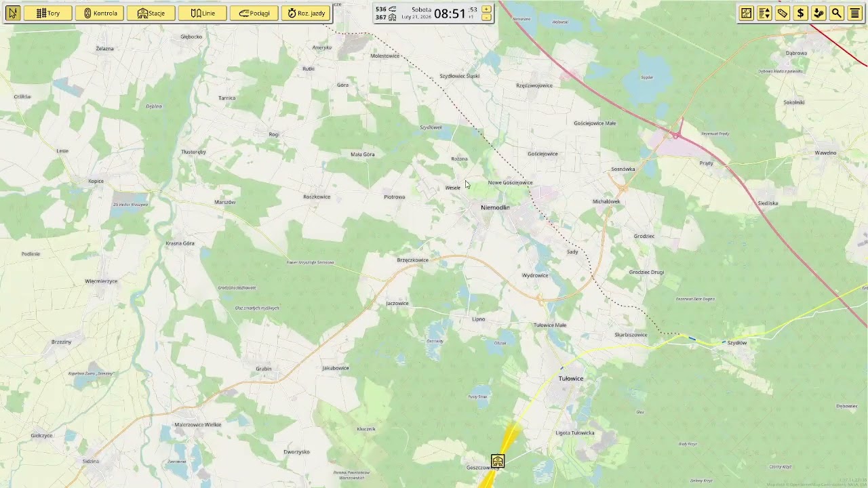This screenshot has width=868, height=488.
Task: Click the Tułowice town label
Action: click(571, 379)
